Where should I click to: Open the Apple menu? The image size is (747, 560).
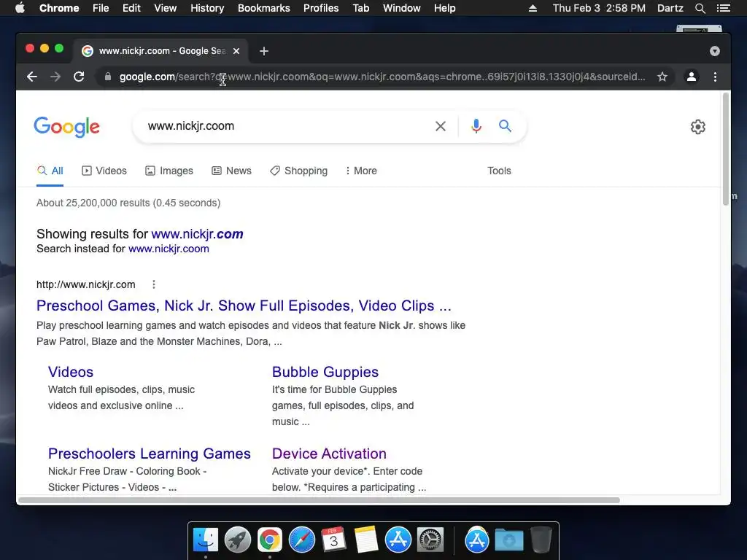(20, 8)
